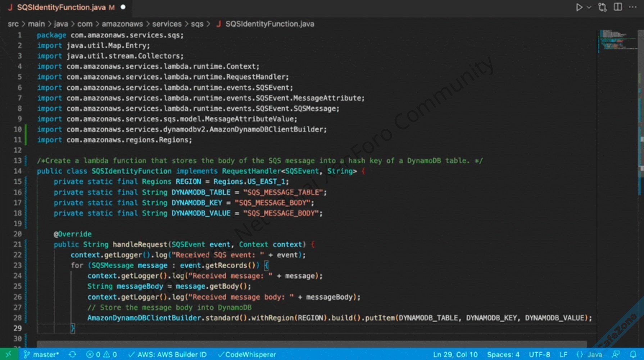Open the More Actions ellipsis menu
The image size is (644, 360).
[633, 7]
